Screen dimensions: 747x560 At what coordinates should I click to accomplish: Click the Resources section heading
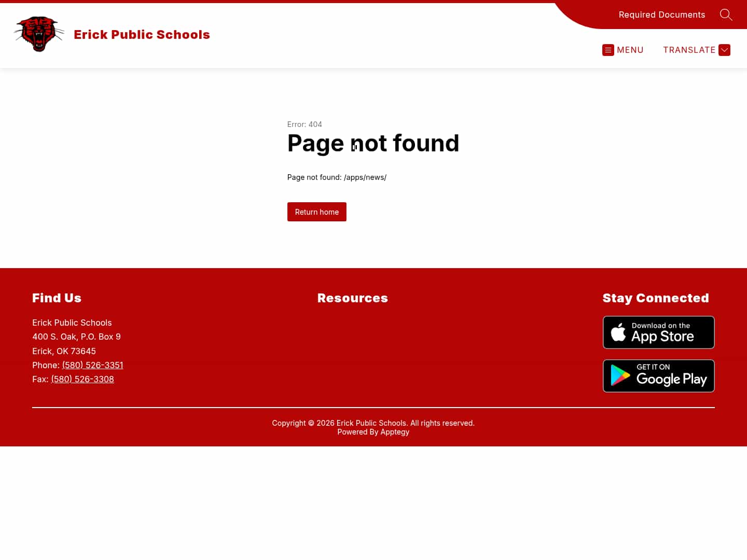352,298
